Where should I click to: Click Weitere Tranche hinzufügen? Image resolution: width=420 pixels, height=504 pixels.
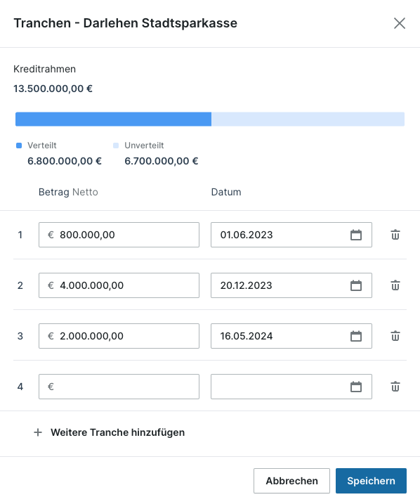tap(117, 432)
